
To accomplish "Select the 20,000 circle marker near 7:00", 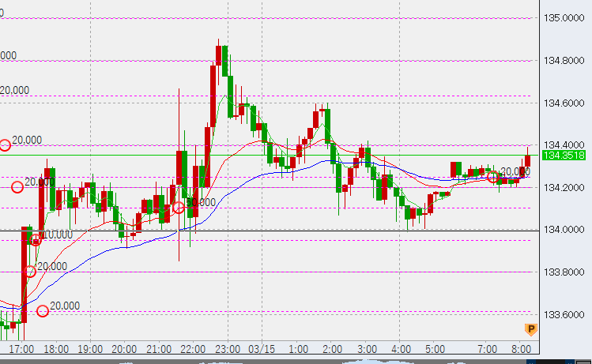I will [x=493, y=177].
